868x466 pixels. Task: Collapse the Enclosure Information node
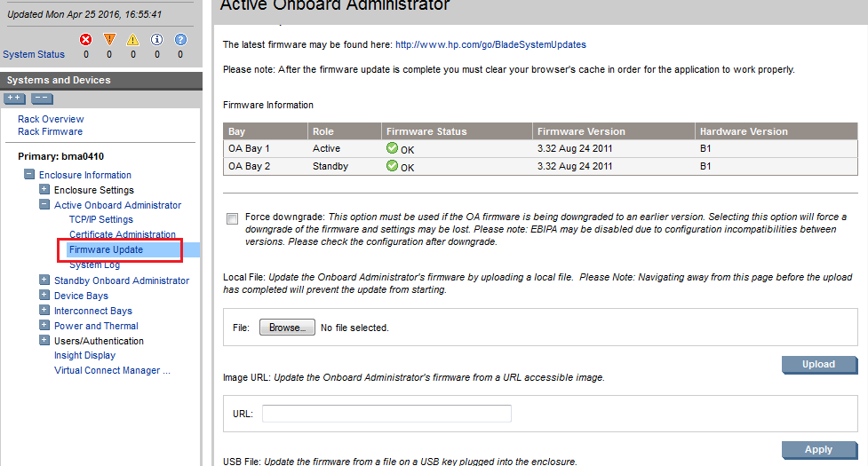tap(29, 174)
